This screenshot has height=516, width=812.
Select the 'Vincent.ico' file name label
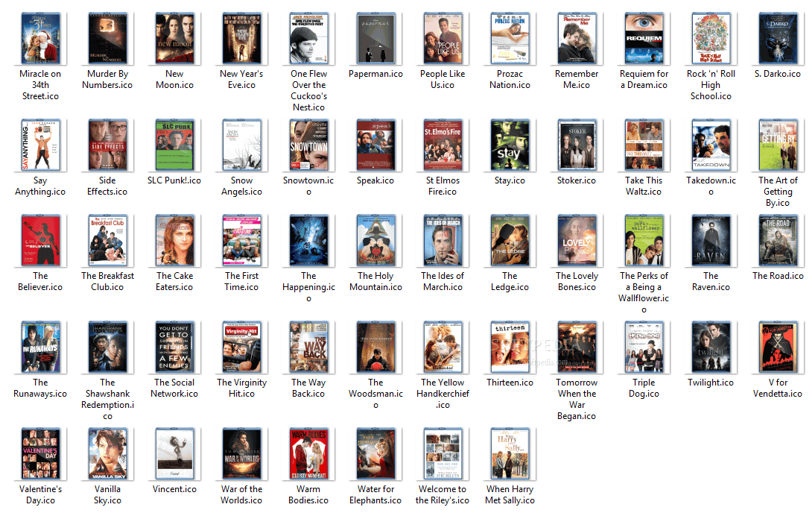(174, 489)
